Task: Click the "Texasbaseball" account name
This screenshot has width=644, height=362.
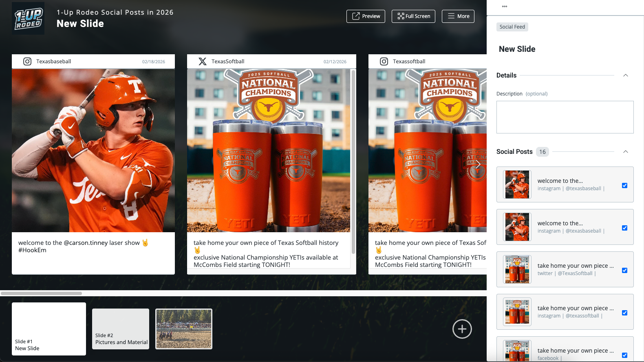Action: point(53,62)
